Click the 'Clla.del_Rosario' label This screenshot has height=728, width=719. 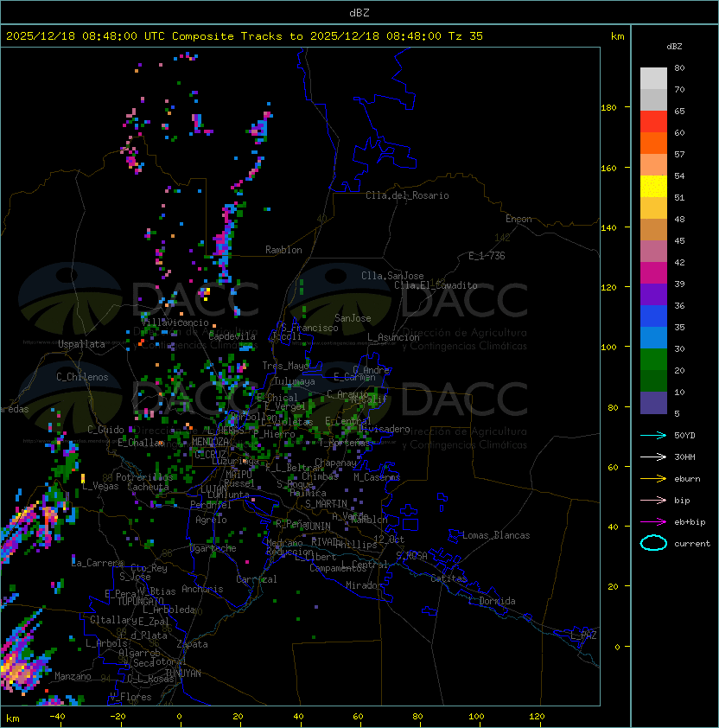point(407,195)
